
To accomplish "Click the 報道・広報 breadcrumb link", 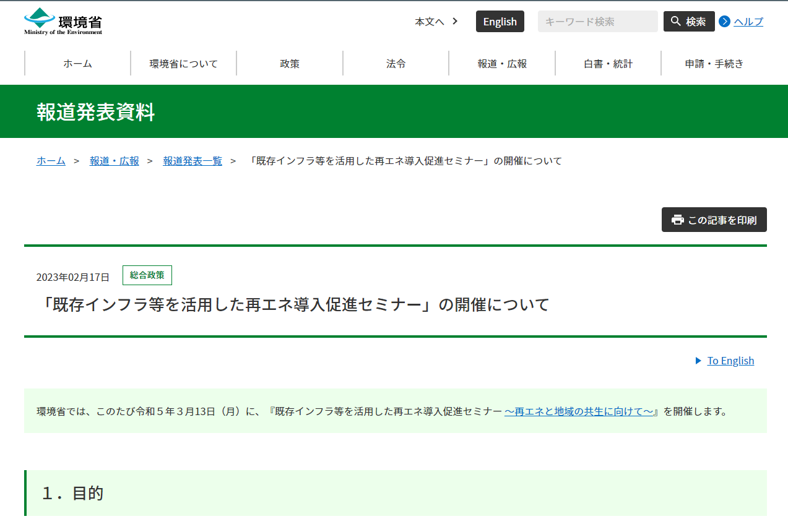I will 115,161.
